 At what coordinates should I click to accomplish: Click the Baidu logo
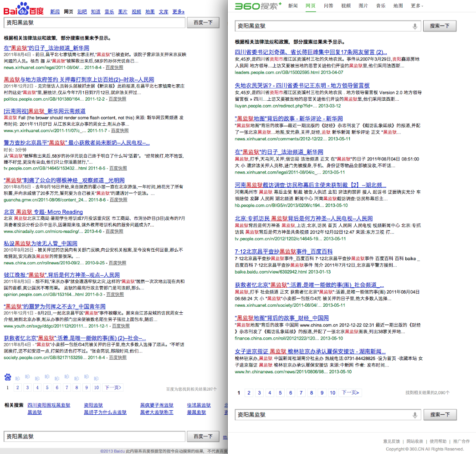coord(23,9)
